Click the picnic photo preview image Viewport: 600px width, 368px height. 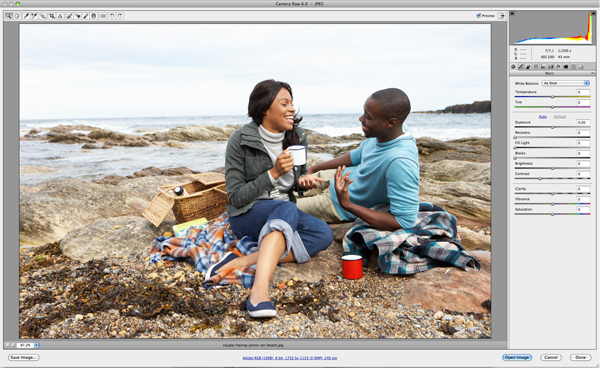point(255,181)
